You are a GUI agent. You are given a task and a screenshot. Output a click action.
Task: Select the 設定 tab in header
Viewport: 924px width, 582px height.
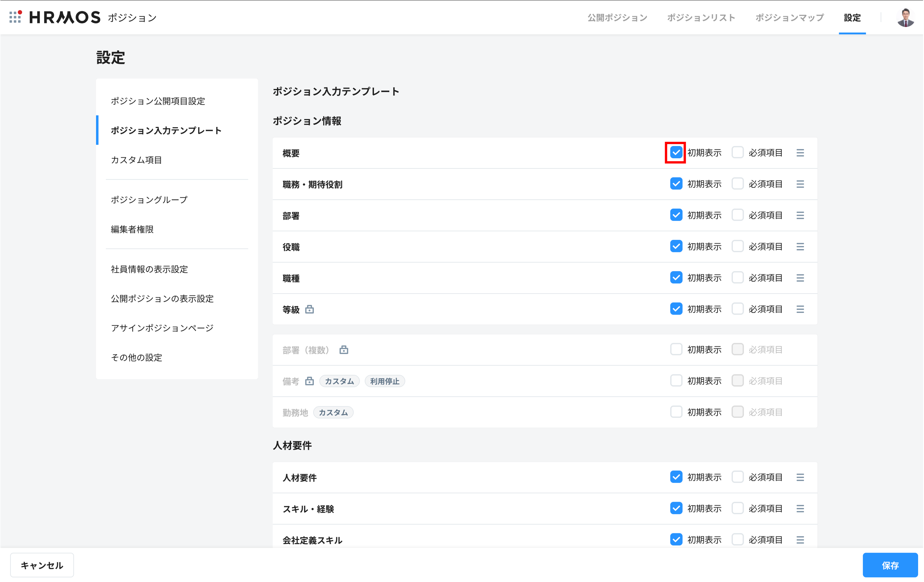[x=852, y=18]
